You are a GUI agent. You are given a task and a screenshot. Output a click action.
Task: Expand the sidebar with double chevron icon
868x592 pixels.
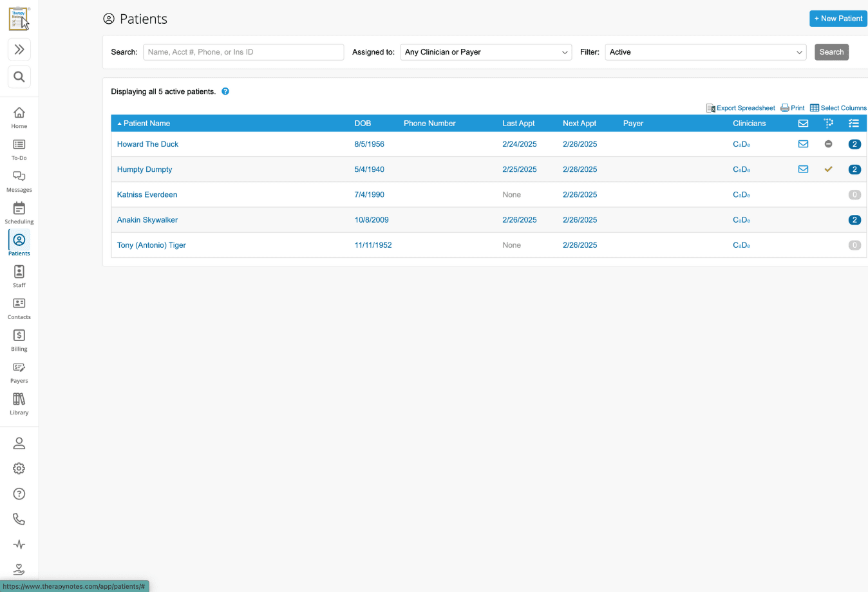click(19, 50)
